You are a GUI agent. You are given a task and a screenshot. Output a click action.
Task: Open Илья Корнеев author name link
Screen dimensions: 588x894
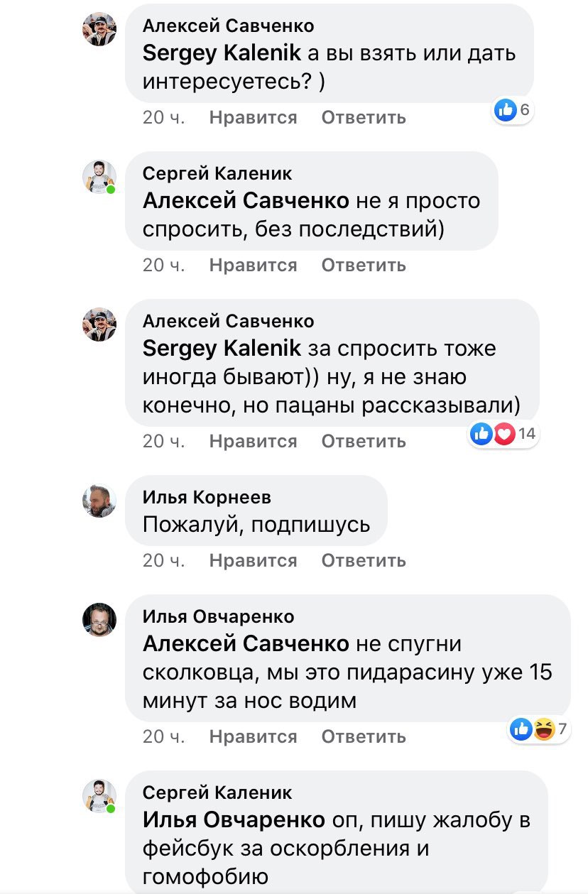point(207,498)
